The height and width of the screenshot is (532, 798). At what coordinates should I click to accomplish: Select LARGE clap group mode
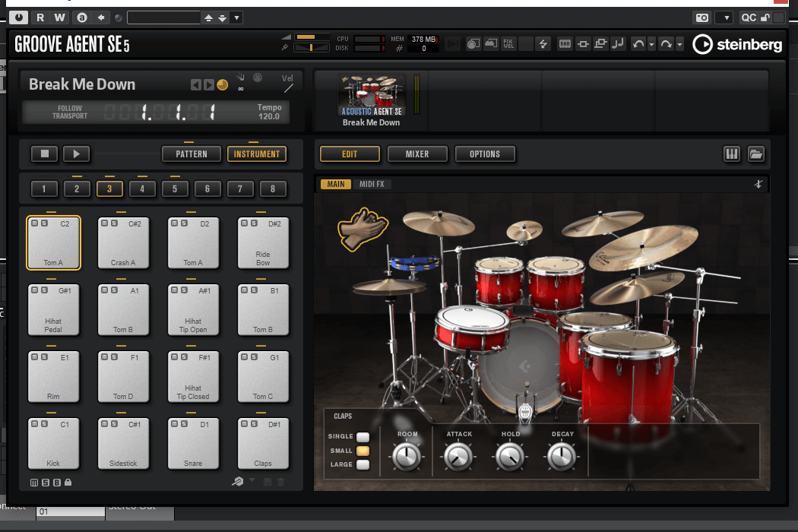coord(363,464)
